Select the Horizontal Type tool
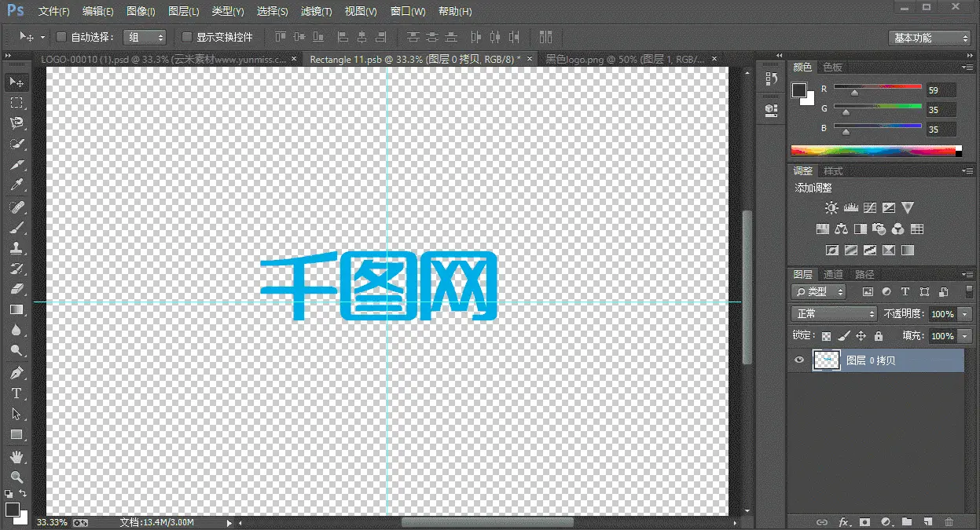980x530 pixels. click(16, 393)
